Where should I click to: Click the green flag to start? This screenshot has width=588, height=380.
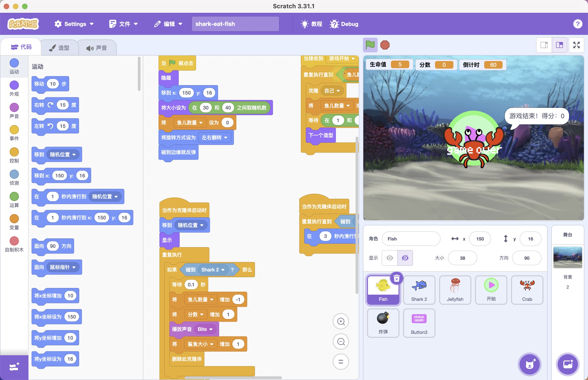pos(370,45)
